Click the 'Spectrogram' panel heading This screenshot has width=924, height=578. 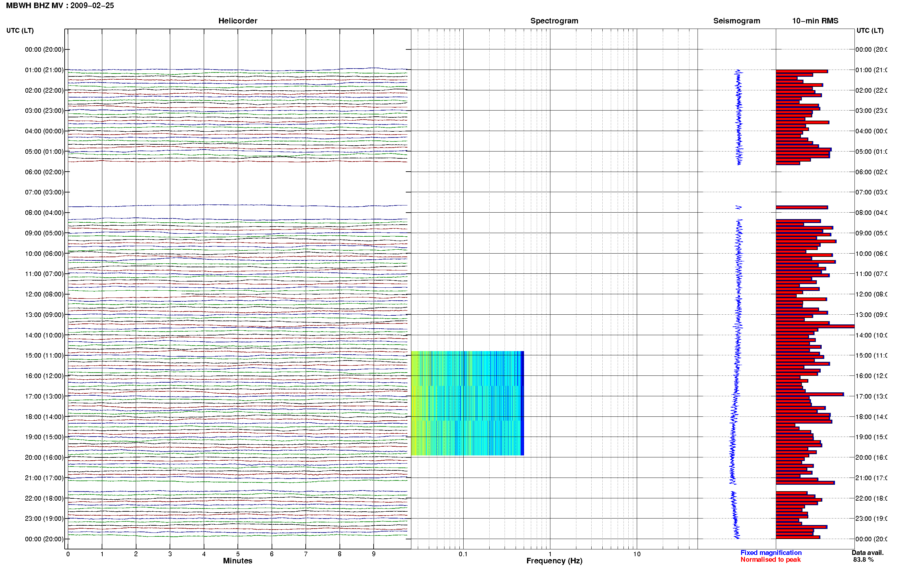pyautogui.click(x=554, y=21)
